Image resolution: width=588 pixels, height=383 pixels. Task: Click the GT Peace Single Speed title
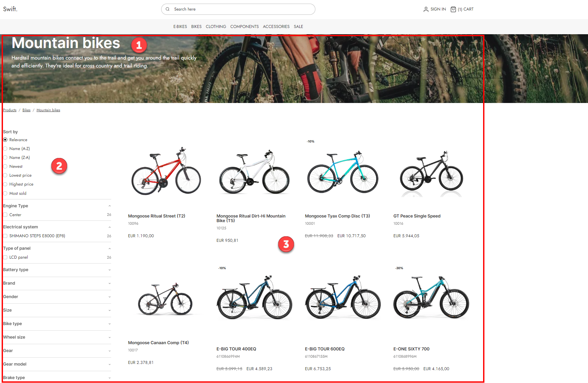pos(417,216)
